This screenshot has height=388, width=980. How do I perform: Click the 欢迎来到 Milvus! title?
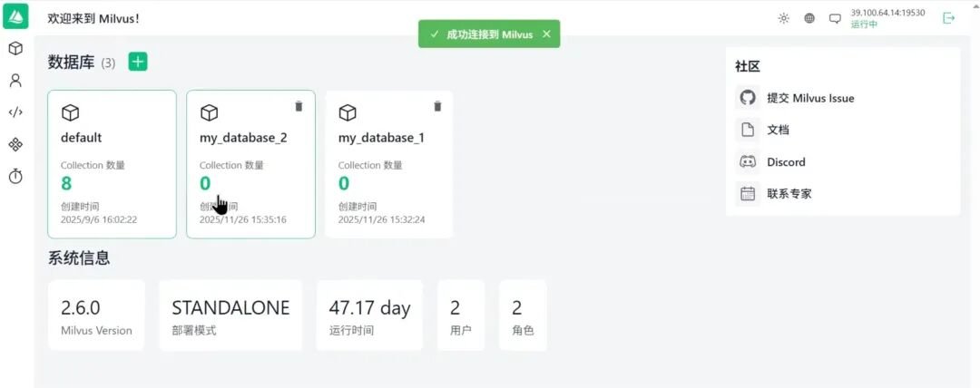[x=93, y=19]
